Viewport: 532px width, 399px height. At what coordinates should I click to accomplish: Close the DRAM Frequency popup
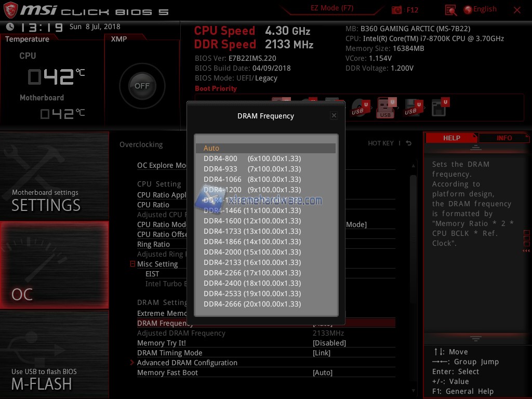[x=334, y=116]
